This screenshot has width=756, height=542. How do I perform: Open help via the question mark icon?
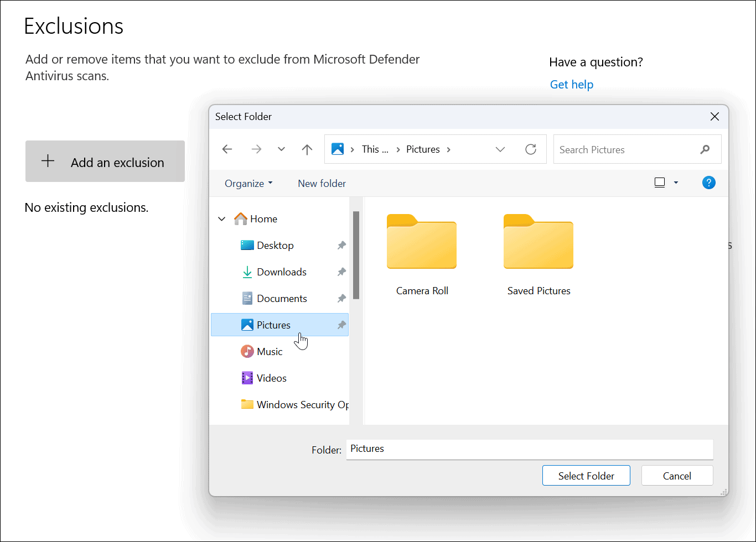(x=709, y=183)
